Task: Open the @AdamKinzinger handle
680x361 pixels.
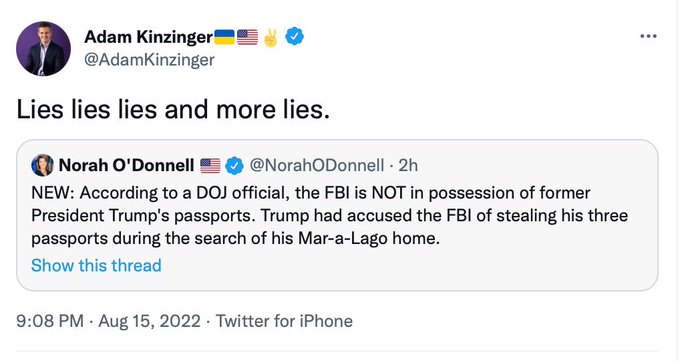Action: click(x=149, y=59)
